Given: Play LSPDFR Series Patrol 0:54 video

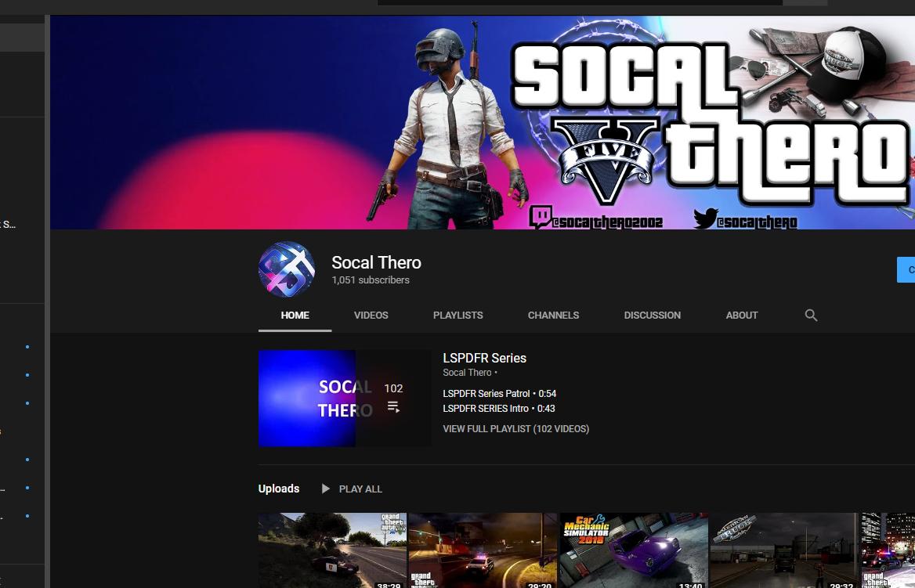Looking at the screenshot, I should pyautogui.click(x=500, y=394).
